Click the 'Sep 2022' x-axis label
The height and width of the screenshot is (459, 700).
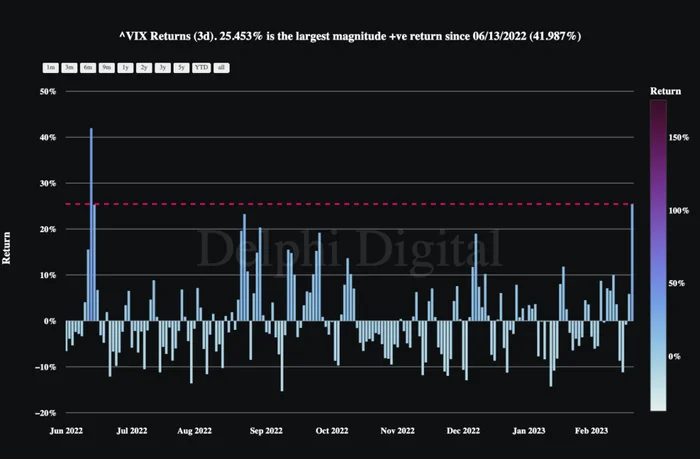click(266, 430)
